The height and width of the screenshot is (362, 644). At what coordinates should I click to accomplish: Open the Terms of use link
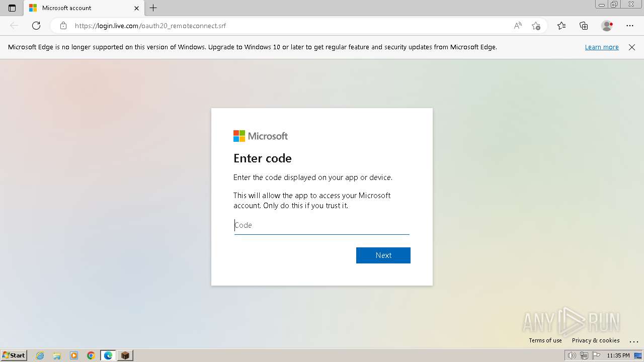click(x=545, y=340)
